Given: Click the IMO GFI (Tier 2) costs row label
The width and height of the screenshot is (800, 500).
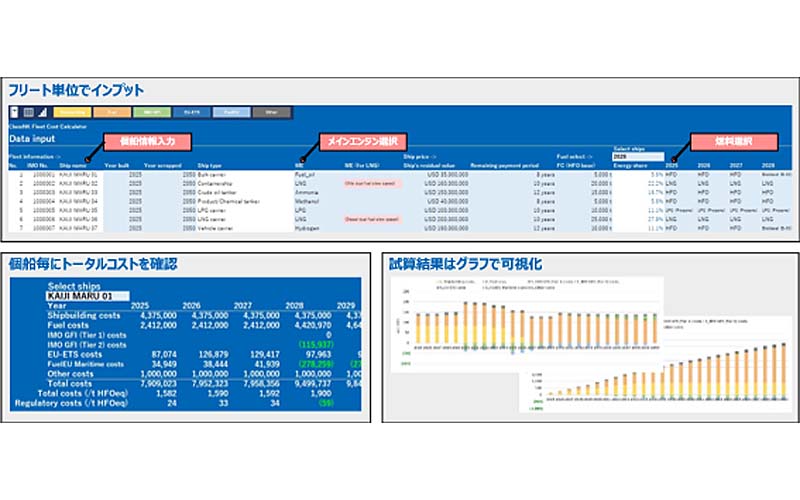Looking at the screenshot, I should pyautogui.click(x=87, y=345).
